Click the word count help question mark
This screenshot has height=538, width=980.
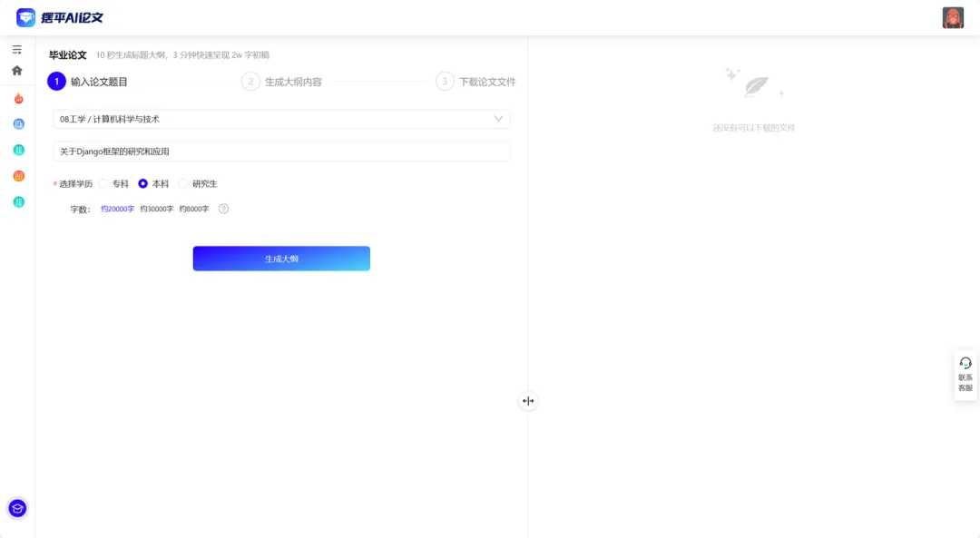(x=223, y=209)
